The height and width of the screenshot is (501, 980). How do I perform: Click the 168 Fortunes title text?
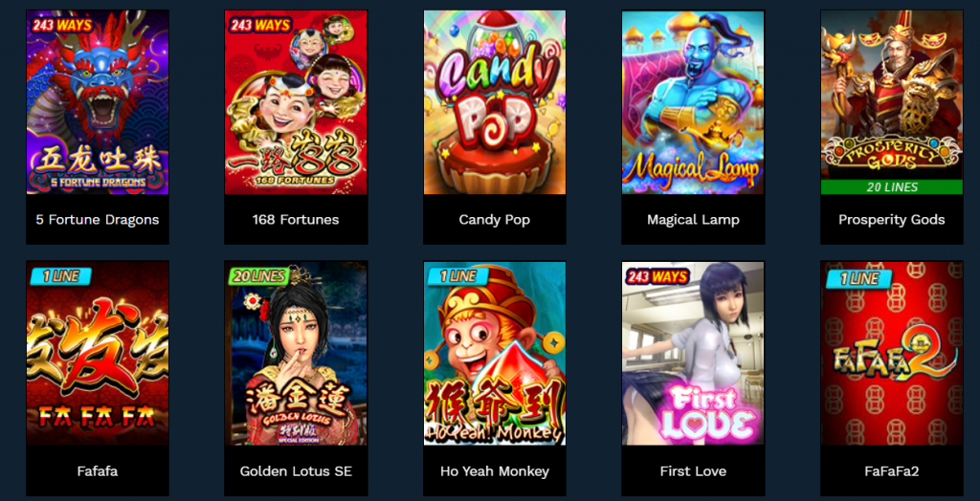(x=296, y=220)
